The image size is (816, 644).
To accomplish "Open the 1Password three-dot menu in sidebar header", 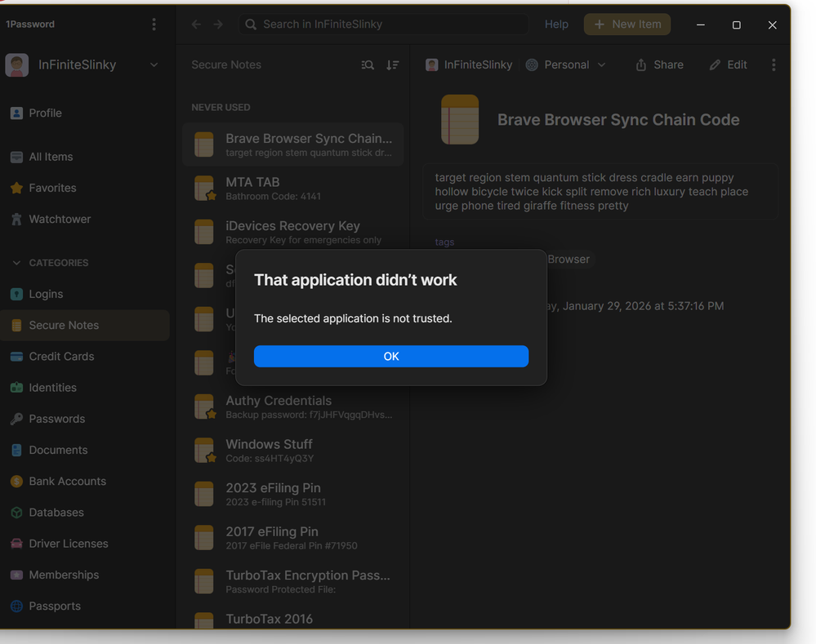I will (154, 24).
